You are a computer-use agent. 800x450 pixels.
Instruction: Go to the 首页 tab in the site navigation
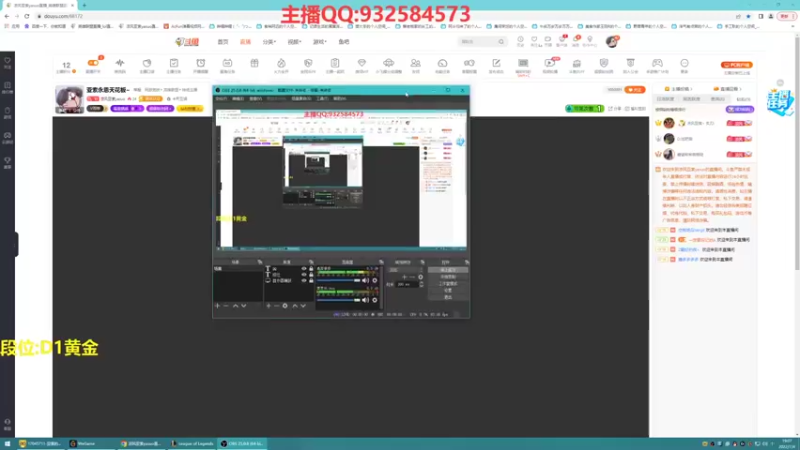click(223, 42)
